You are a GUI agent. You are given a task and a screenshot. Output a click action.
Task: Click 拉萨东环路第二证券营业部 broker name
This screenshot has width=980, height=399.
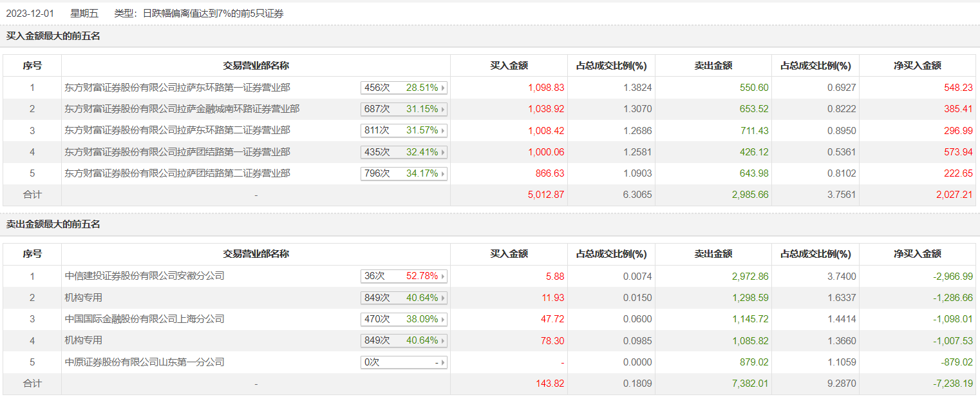coord(178,130)
